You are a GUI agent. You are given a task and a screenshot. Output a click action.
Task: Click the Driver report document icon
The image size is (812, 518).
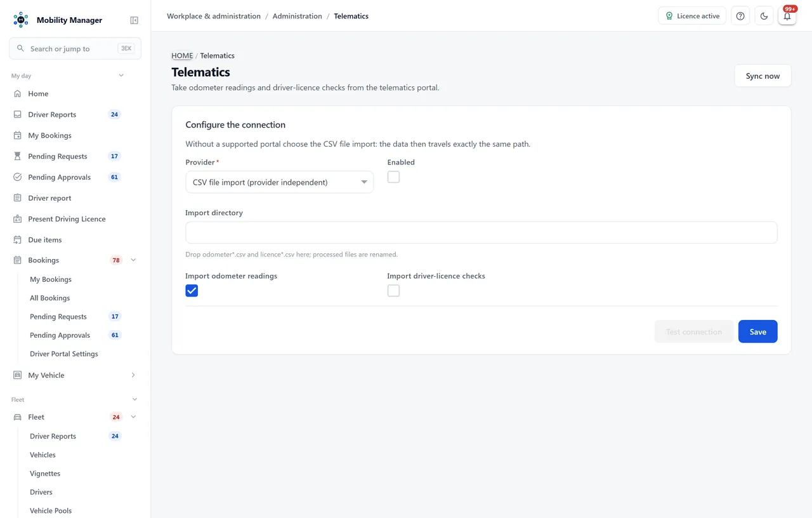click(x=18, y=198)
